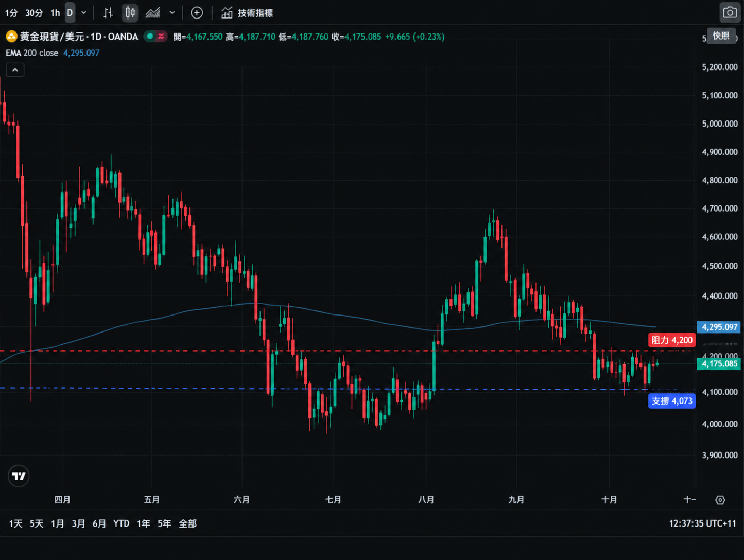Viewport: 744px width, 560px height.
Task: Click the 5,000.000 price axis label
Action: 720,124
